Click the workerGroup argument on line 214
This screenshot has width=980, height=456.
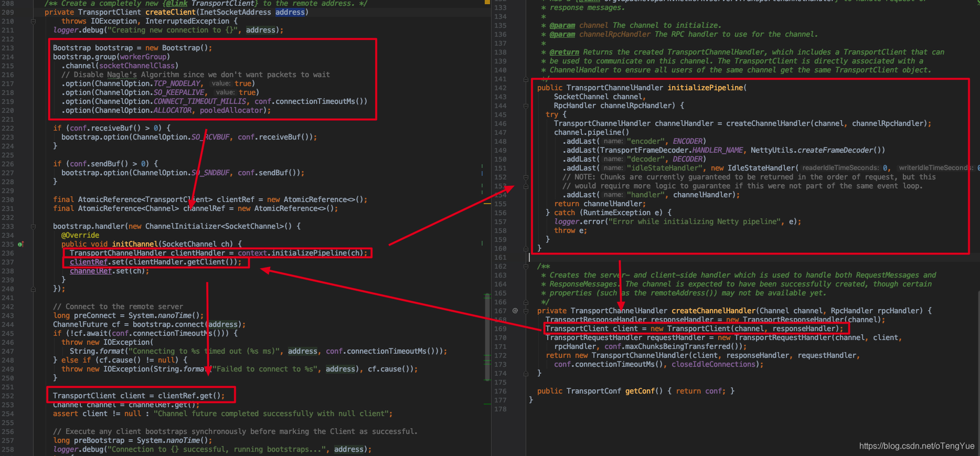click(x=143, y=57)
